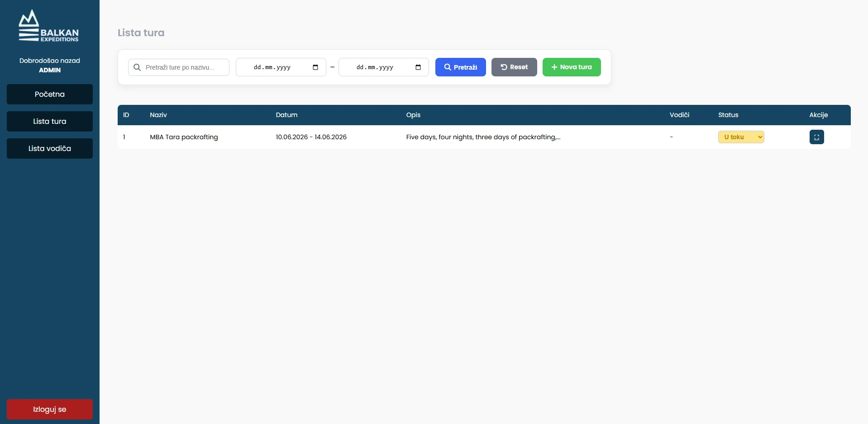Run the search with Pretraži button
868x424 pixels.
(460, 67)
